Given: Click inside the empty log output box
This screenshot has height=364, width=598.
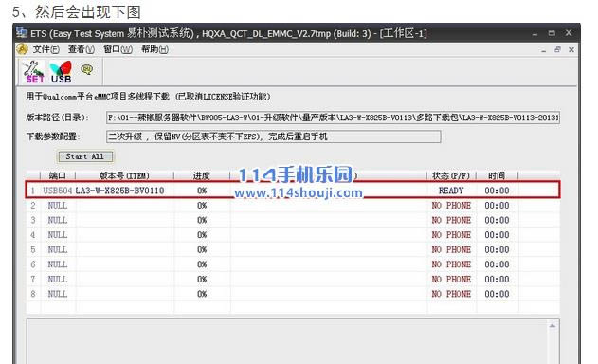Looking at the screenshot, I should (287, 341).
